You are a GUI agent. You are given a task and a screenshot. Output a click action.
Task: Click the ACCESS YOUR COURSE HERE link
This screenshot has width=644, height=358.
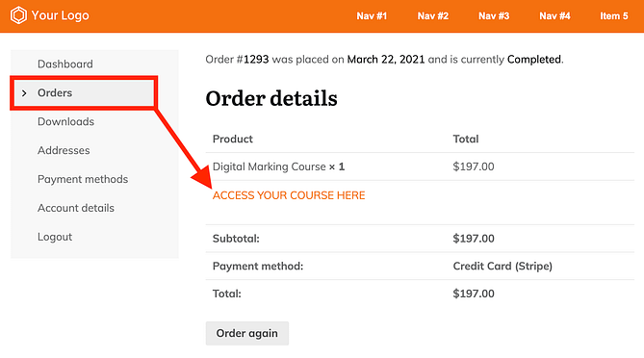coord(289,195)
